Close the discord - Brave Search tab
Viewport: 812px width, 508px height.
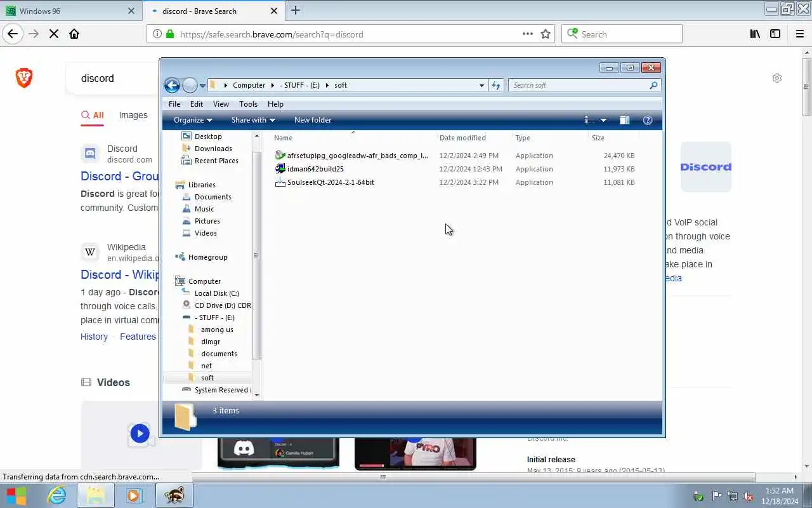coord(274,11)
